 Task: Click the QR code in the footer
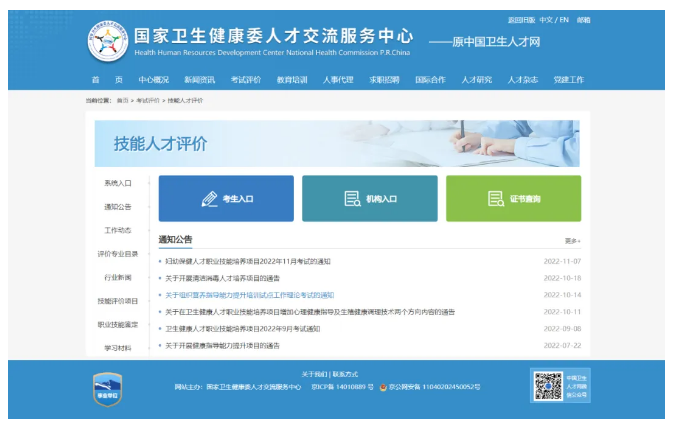tap(548, 386)
